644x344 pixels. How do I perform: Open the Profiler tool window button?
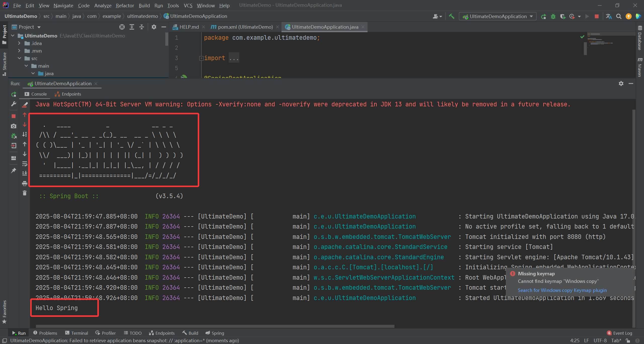(x=106, y=333)
